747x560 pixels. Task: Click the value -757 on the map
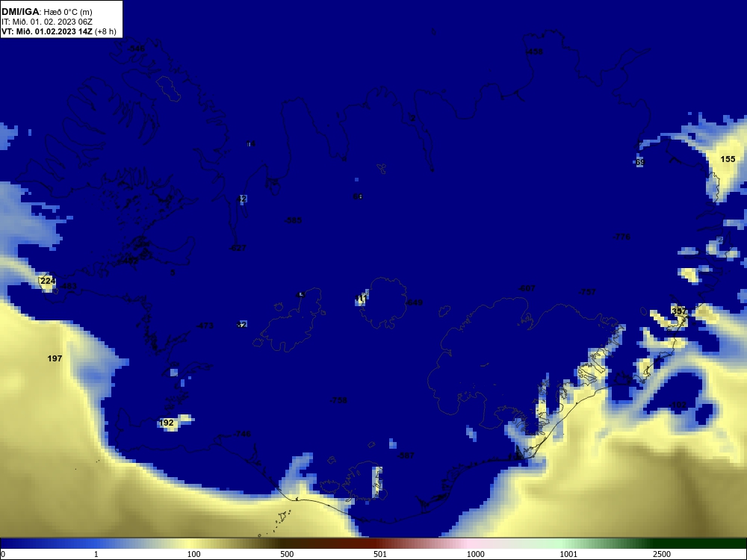tap(587, 292)
